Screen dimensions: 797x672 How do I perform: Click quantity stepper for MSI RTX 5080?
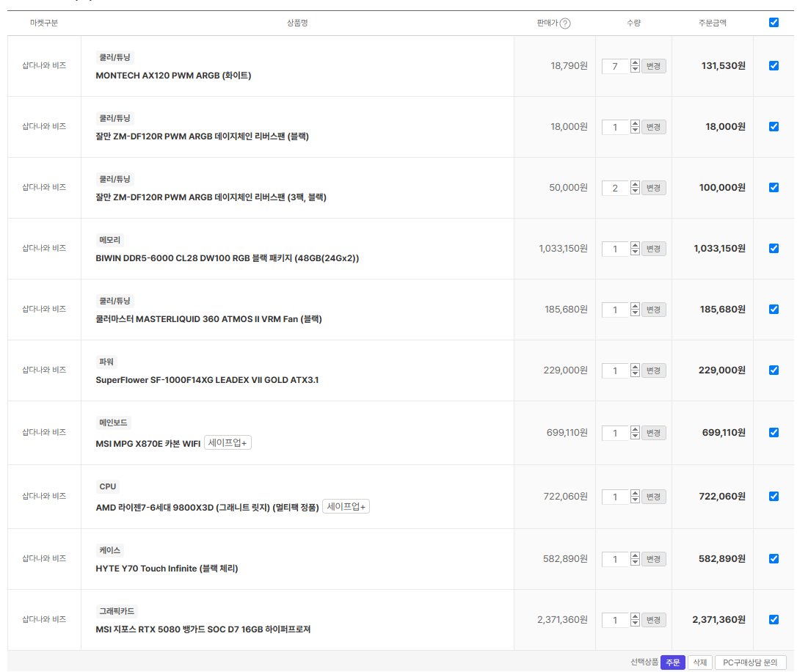coord(635,620)
